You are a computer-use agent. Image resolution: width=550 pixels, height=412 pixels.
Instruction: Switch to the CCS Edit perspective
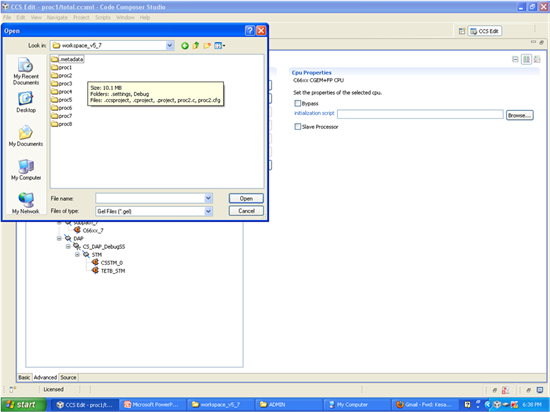pyautogui.click(x=485, y=31)
